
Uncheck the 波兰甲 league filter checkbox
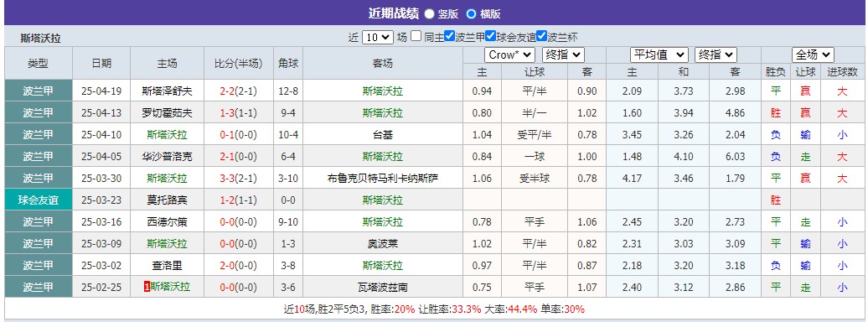(x=449, y=37)
